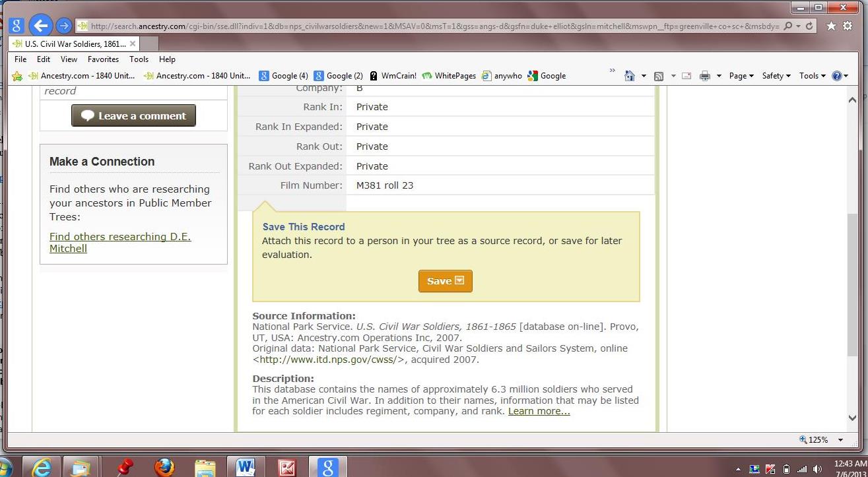Go forward with the Forward arrow button
This screenshot has width=868, height=477.
tap(63, 26)
